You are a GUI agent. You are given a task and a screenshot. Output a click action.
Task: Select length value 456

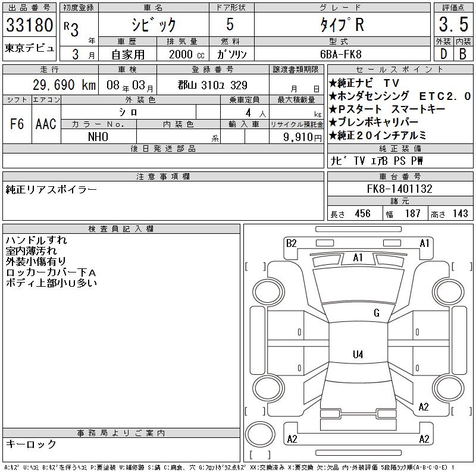coord(362,214)
